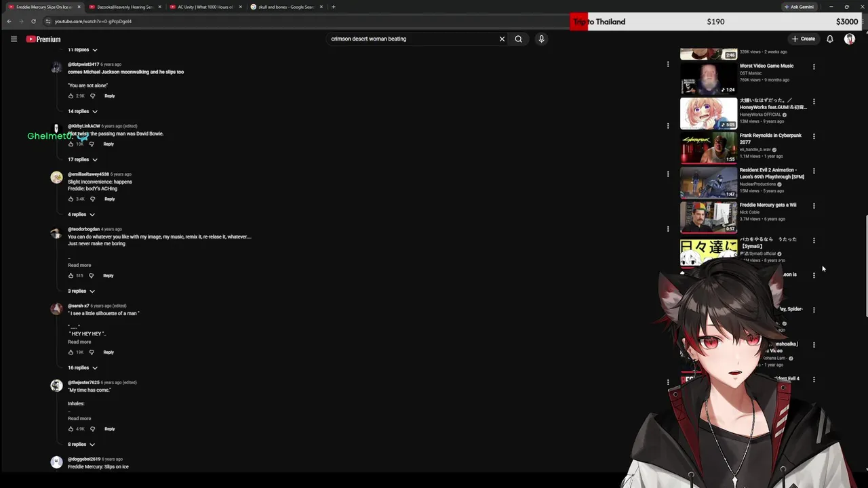Focus the YouTube search input field
The width and height of the screenshot is (868, 488).
click(x=412, y=39)
